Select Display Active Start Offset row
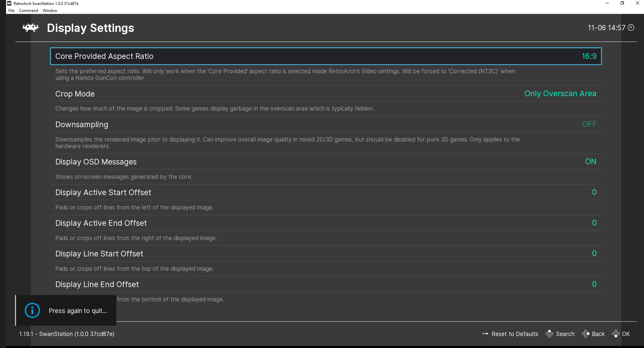This screenshot has width=644, height=348. tap(326, 192)
